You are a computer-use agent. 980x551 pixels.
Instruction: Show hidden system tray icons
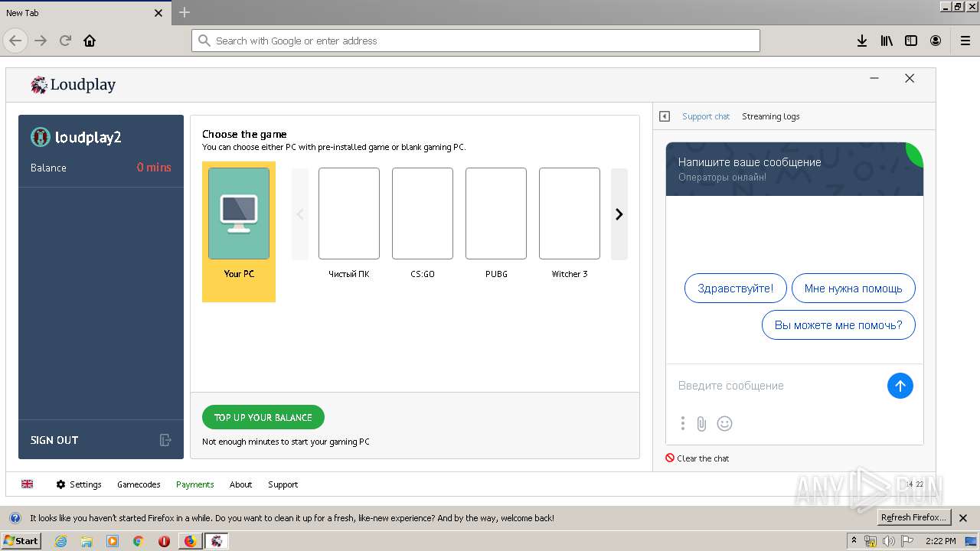854,540
